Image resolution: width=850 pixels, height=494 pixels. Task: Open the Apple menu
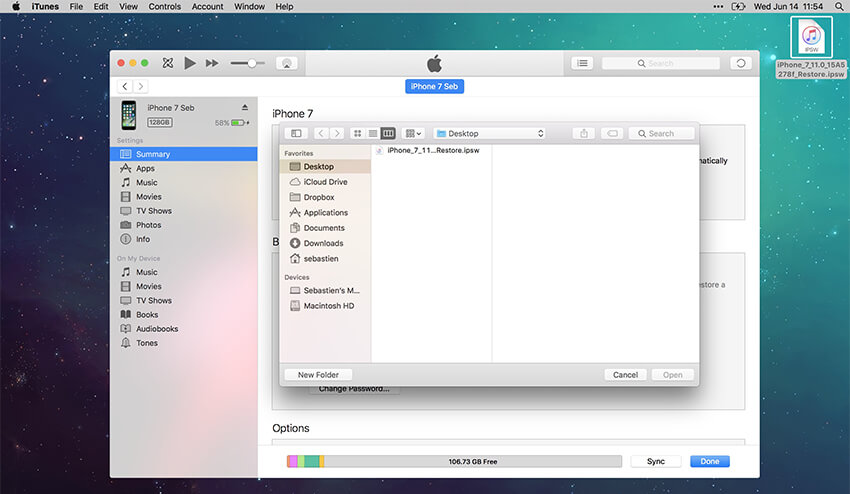pos(16,7)
